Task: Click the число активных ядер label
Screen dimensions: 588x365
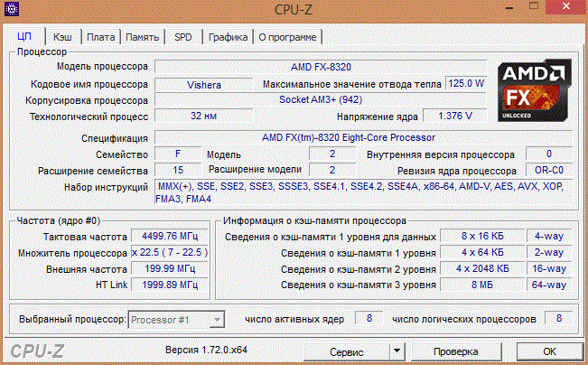Action: (x=294, y=319)
